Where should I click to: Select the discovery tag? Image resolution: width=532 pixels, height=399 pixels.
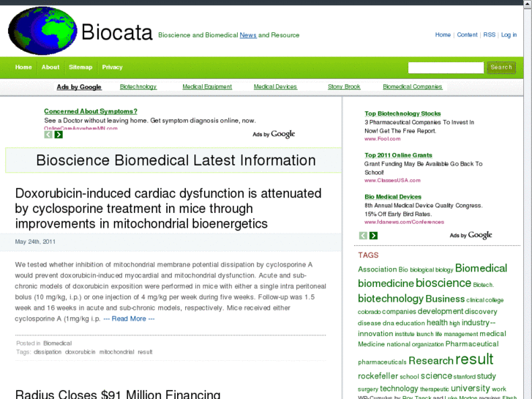[x=481, y=311]
